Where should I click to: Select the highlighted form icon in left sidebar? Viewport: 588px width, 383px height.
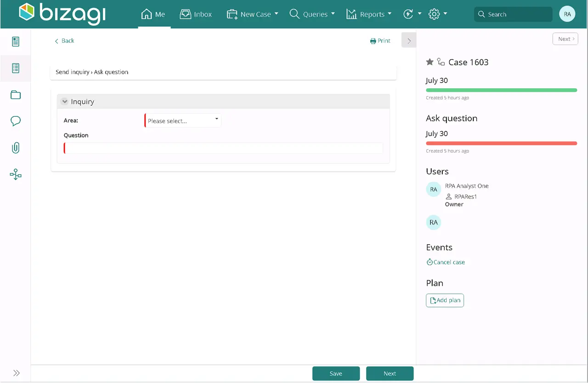click(x=16, y=69)
